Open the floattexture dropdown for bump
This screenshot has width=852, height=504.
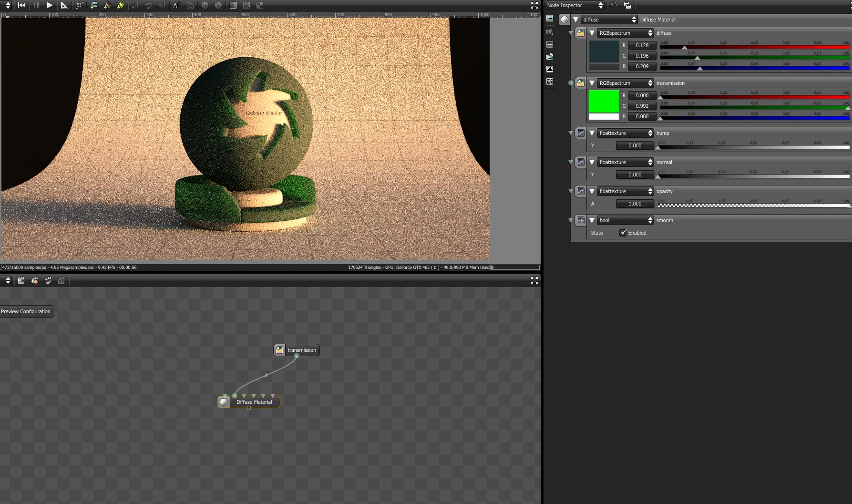tap(626, 133)
